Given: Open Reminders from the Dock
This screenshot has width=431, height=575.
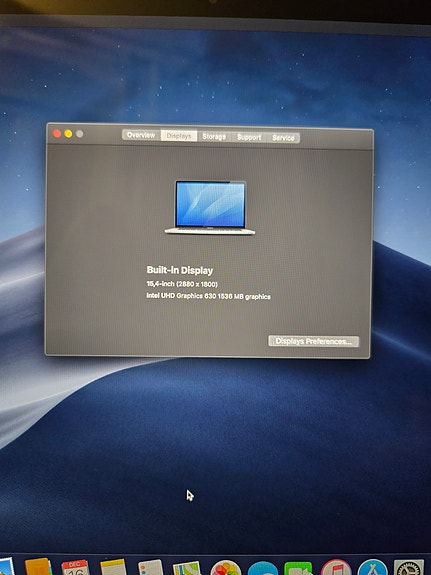Looking at the screenshot, I should coord(151,567).
